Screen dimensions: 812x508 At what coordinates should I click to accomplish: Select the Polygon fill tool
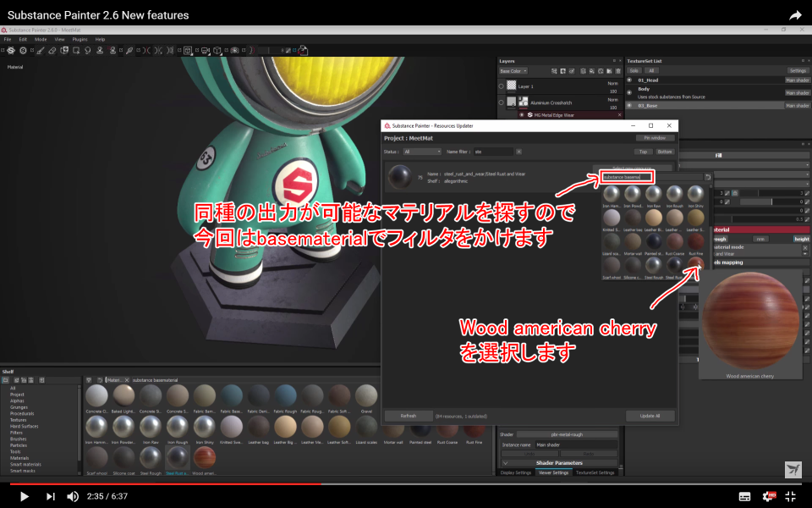click(x=76, y=50)
